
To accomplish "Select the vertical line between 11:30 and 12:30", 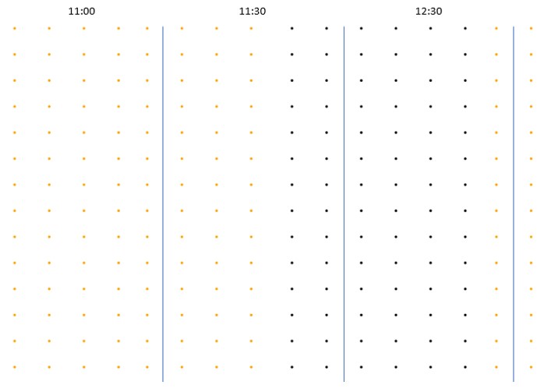I will pos(344,203).
